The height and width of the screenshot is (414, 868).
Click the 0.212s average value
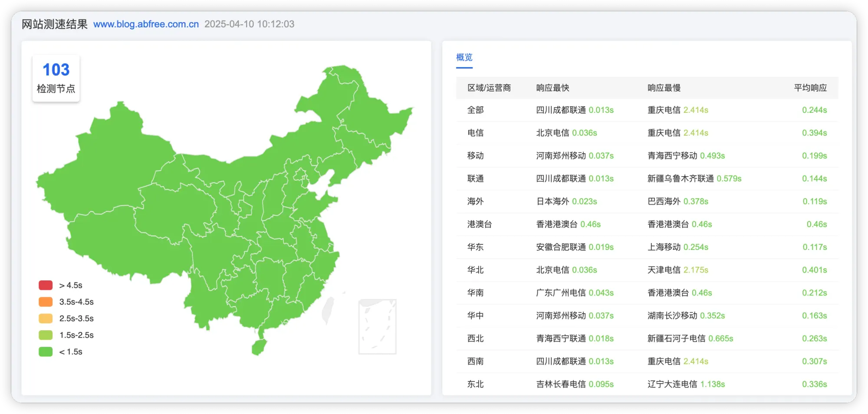tap(814, 292)
